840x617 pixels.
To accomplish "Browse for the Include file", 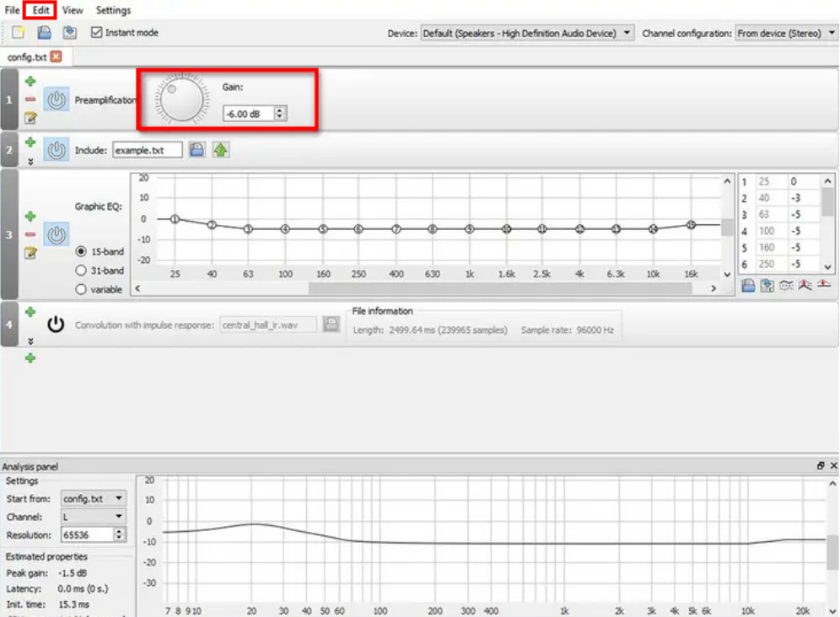I will pyautogui.click(x=197, y=150).
